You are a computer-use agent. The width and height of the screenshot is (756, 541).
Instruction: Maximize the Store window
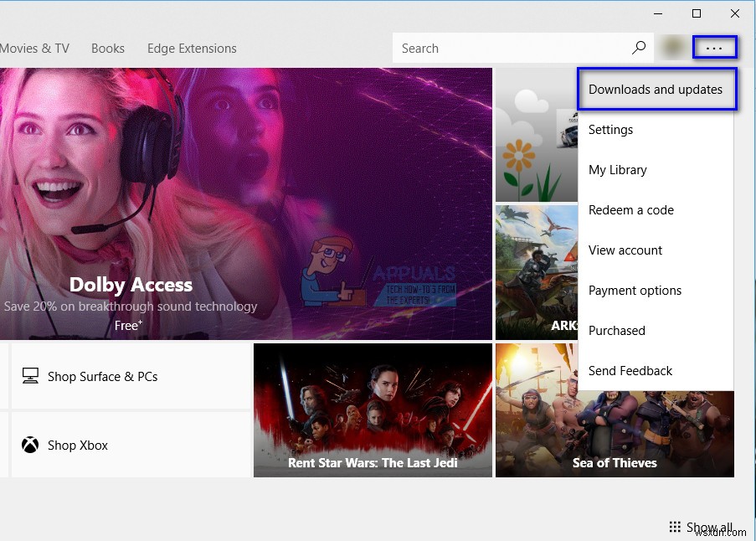697,13
